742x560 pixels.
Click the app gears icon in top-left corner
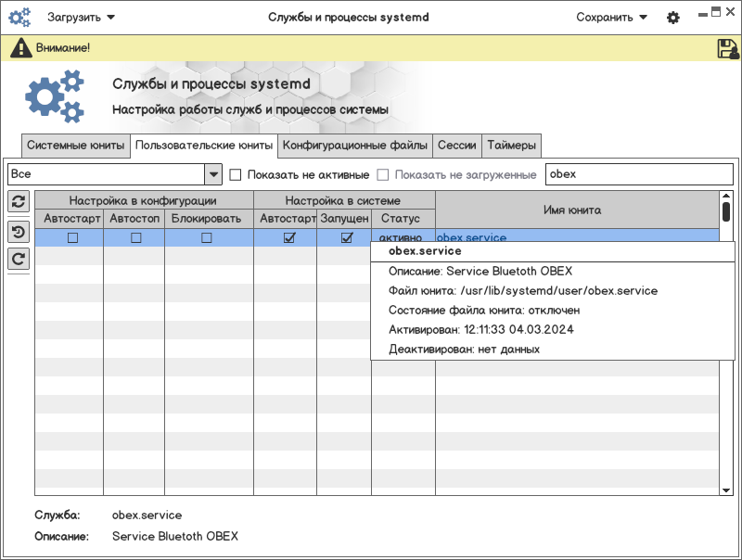click(x=19, y=18)
